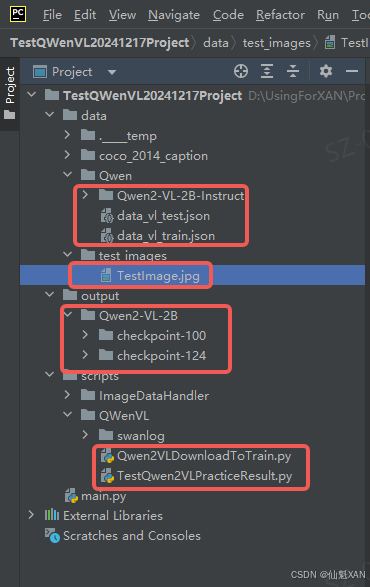Viewport: 370px width, 587px height.
Task: Click the ImageDataHandler folder icon
Action: [x=88, y=395]
